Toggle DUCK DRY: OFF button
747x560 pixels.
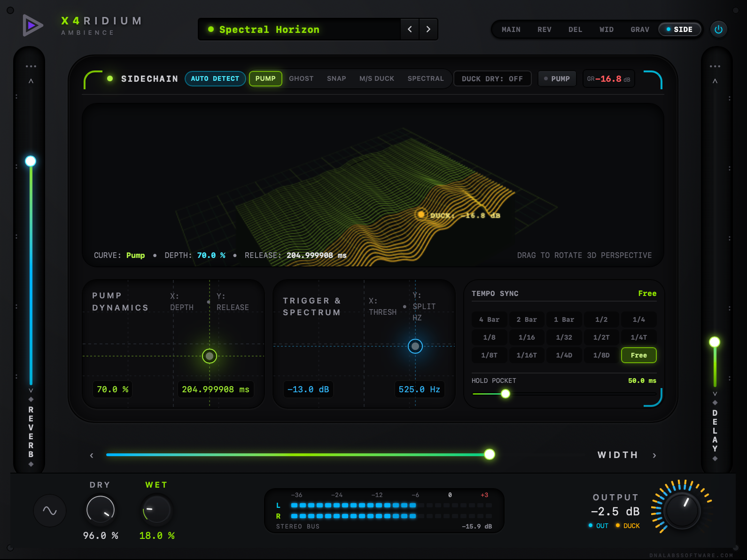492,78
